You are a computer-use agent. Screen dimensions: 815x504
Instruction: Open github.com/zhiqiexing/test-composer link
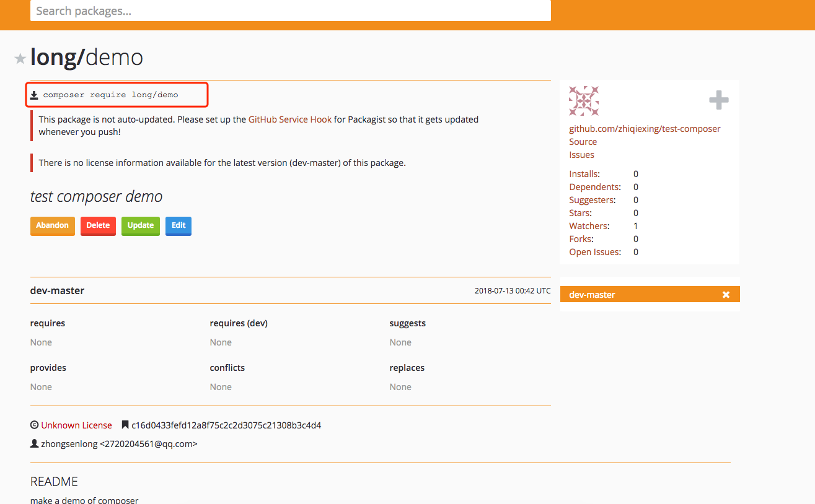(645, 129)
